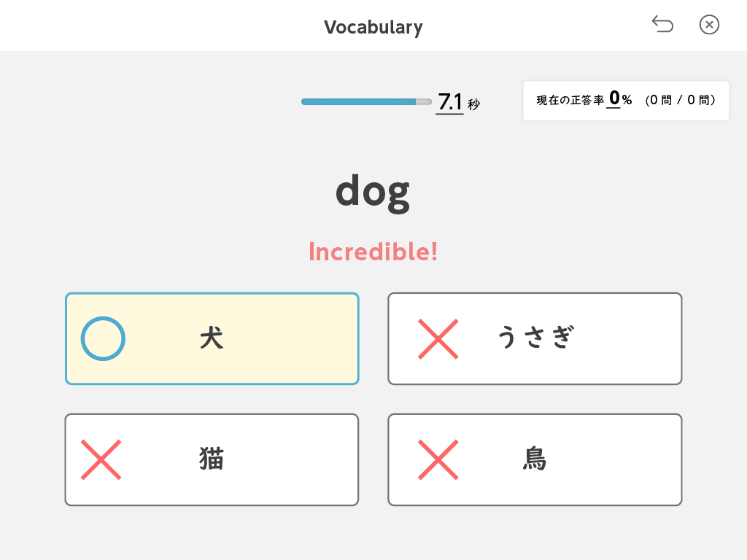Click the 7.1 秒 countdown value
This screenshot has width=747, height=560.
[459, 102]
